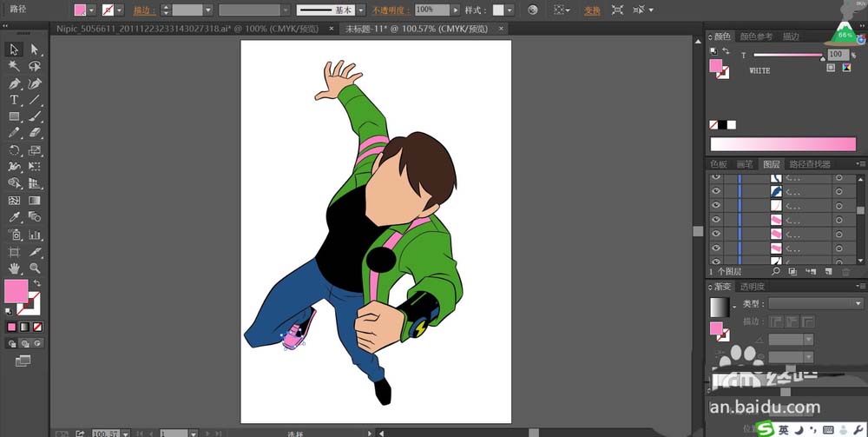Select the Free Transform tool

coord(35,167)
